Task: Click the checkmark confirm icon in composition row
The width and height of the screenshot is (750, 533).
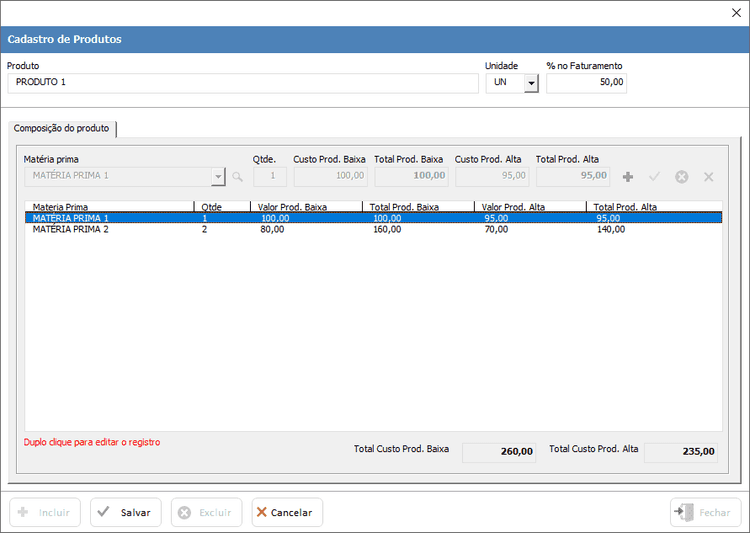Action: click(654, 177)
